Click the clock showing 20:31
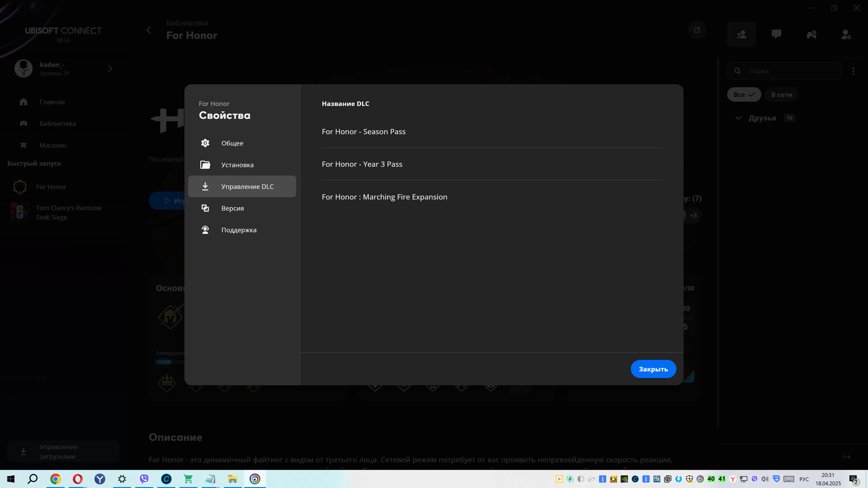This screenshot has height=488, width=868. (x=828, y=475)
